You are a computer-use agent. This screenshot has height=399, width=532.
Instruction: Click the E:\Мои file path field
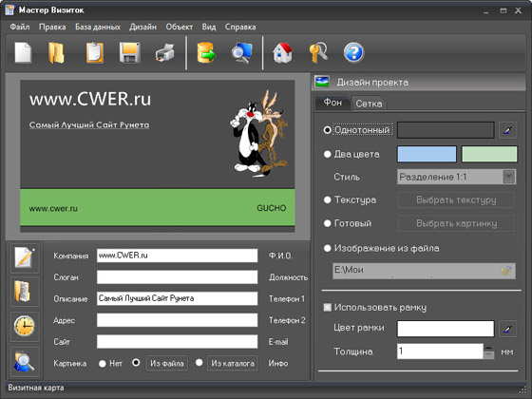pyautogui.click(x=424, y=271)
